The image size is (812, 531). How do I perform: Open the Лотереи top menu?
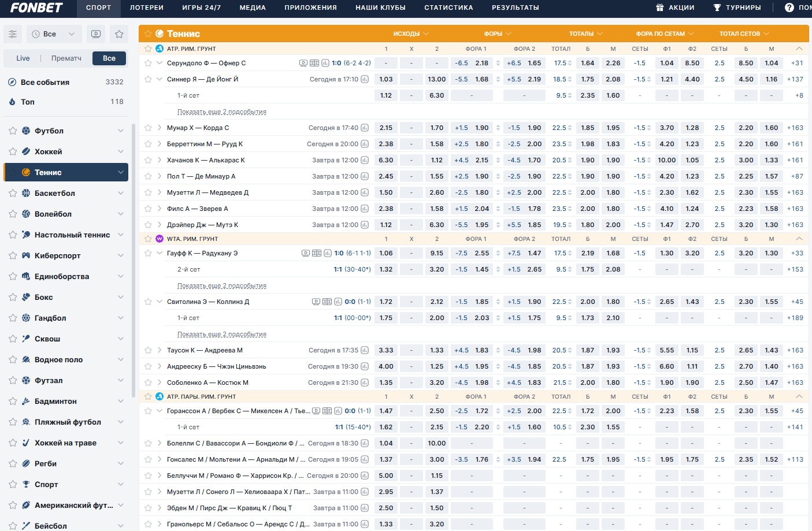(x=146, y=8)
